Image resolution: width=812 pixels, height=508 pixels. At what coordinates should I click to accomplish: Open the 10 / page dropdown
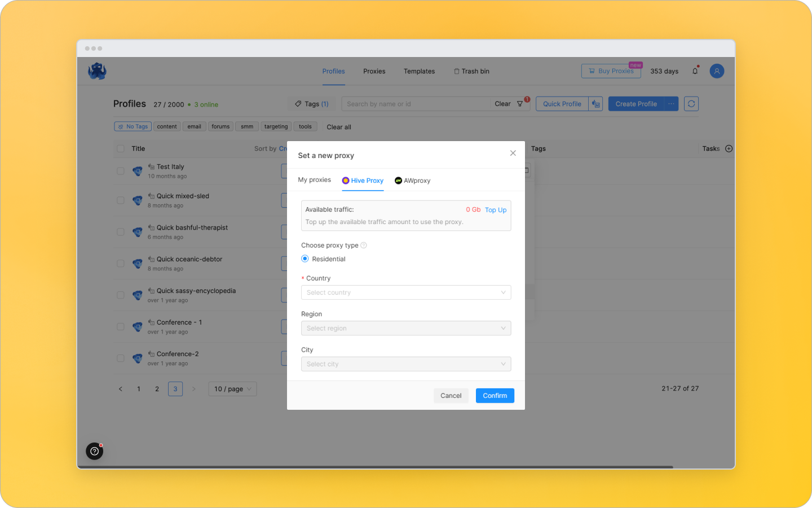232,389
